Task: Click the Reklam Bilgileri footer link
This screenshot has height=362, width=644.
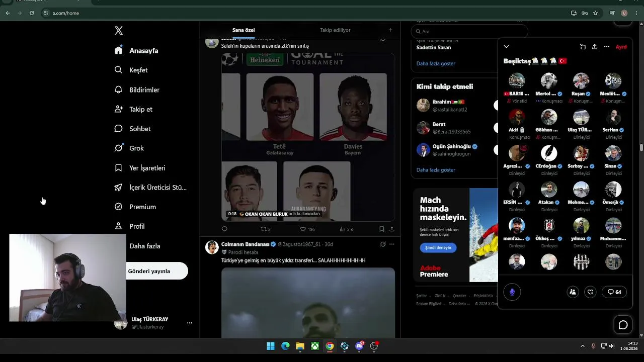Action: point(429,304)
